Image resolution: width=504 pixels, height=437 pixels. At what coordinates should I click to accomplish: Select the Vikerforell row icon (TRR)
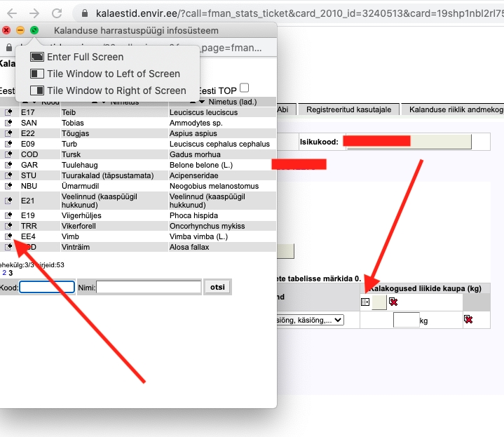point(8,226)
